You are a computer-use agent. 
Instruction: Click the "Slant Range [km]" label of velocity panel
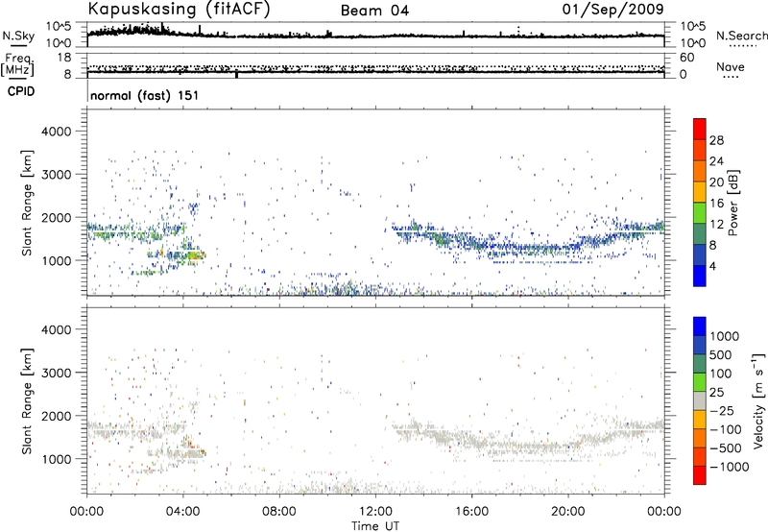click(x=27, y=401)
